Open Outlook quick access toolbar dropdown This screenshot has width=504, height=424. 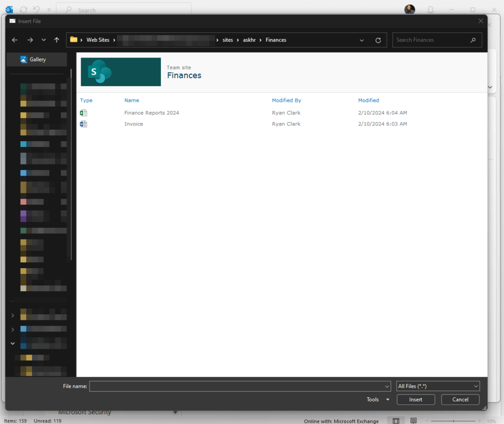49,10
